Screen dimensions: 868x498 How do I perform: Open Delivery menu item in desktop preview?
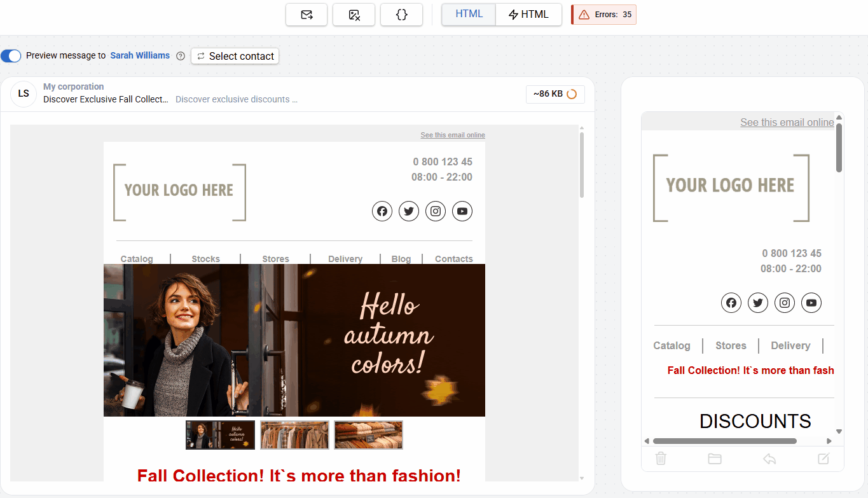coord(345,259)
